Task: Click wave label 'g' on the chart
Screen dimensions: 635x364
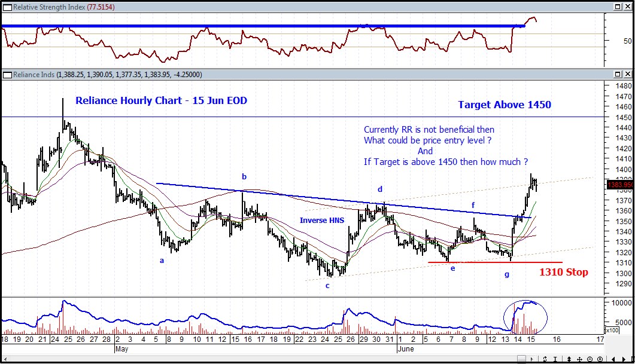Action: click(506, 274)
